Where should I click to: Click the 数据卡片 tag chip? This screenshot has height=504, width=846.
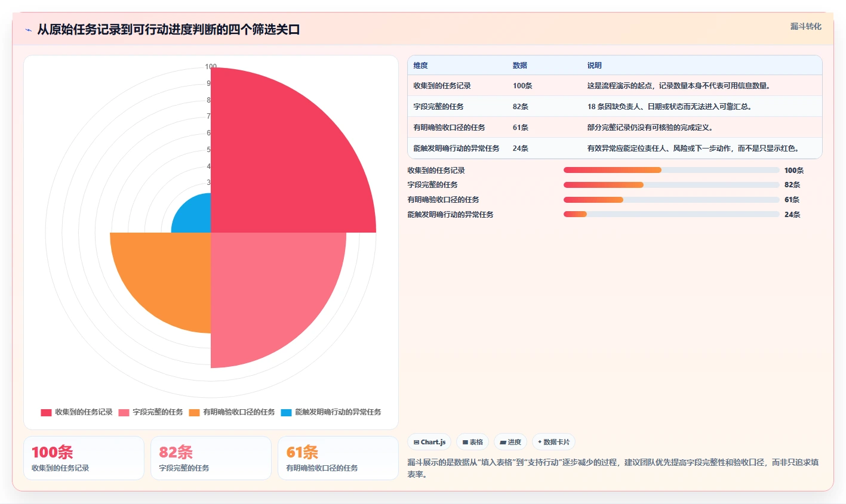pos(553,442)
